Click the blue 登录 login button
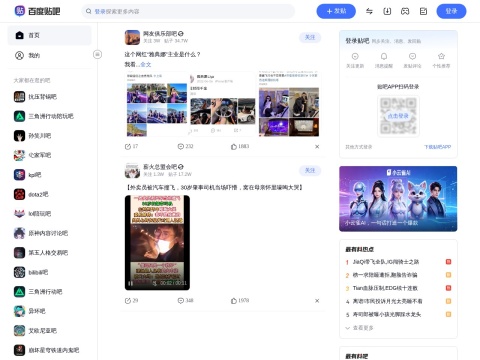 [451, 11]
